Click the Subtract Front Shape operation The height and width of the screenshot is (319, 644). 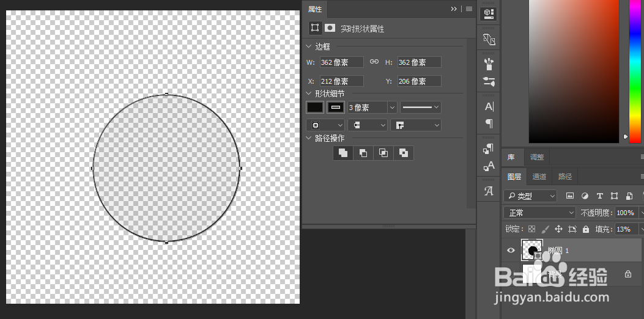[363, 153]
